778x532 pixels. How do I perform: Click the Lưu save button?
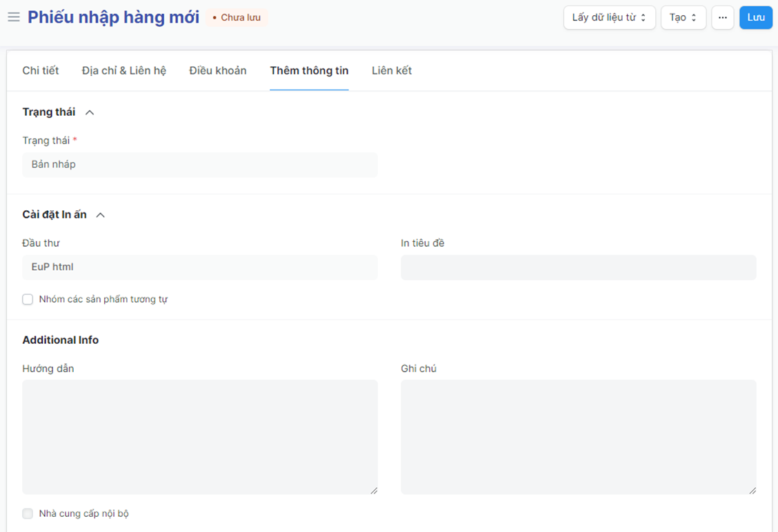tap(755, 18)
